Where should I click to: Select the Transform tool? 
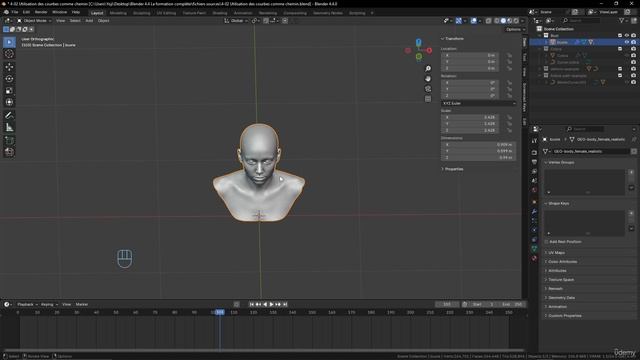point(9,102)
